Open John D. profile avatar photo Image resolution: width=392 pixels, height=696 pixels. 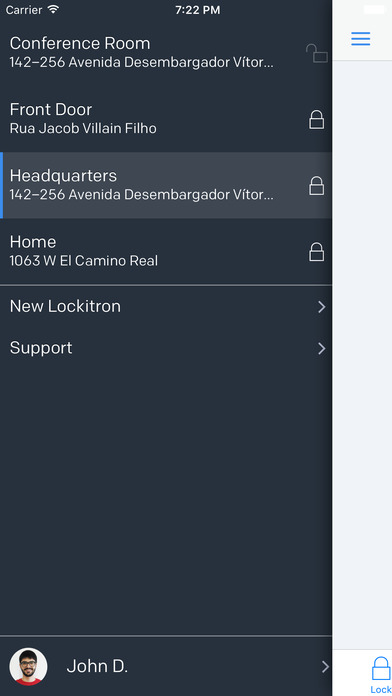(x=28, y=666)
